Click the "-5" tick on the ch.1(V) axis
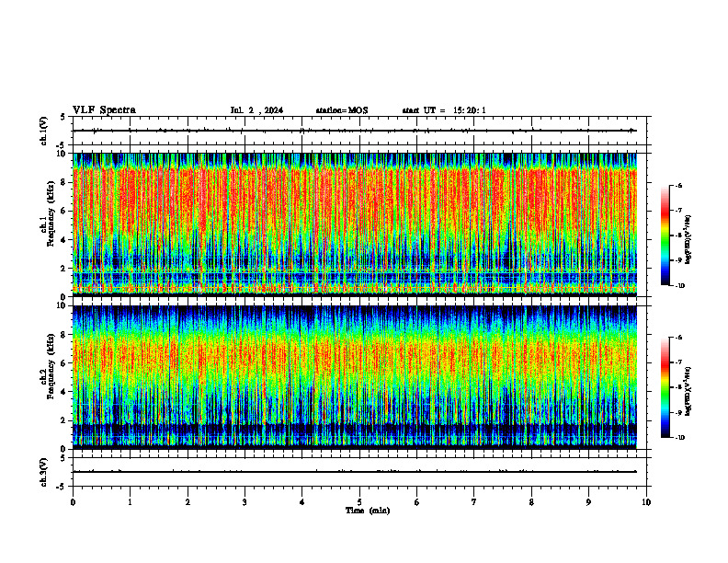The image size is (728, 563). tap(62, 145)
